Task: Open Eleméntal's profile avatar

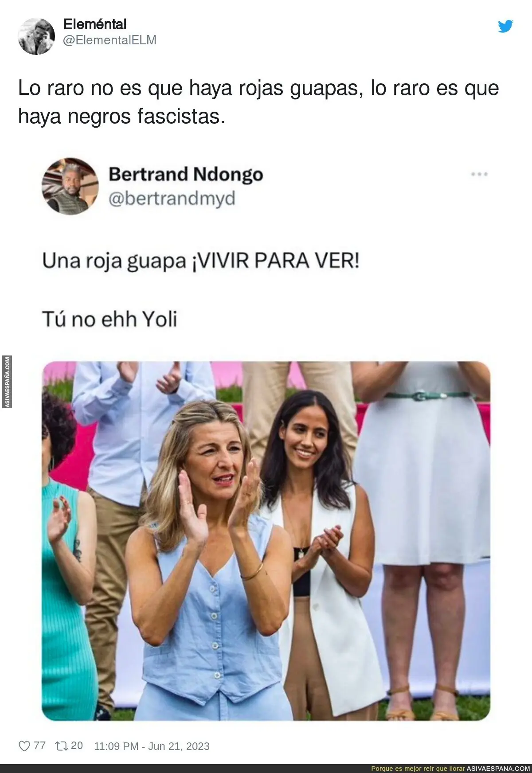Action: click(36, 36)
